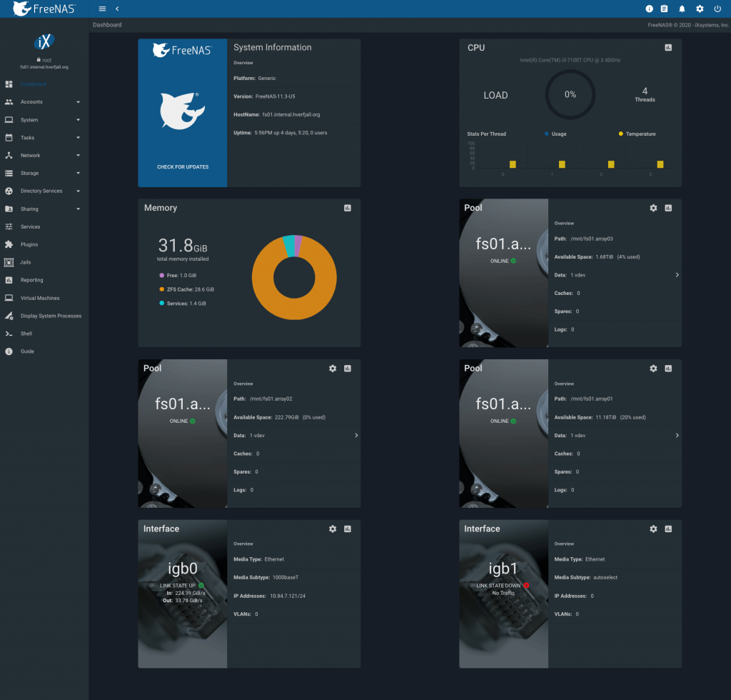Open the CPU reports chart icon

(668, 48)
